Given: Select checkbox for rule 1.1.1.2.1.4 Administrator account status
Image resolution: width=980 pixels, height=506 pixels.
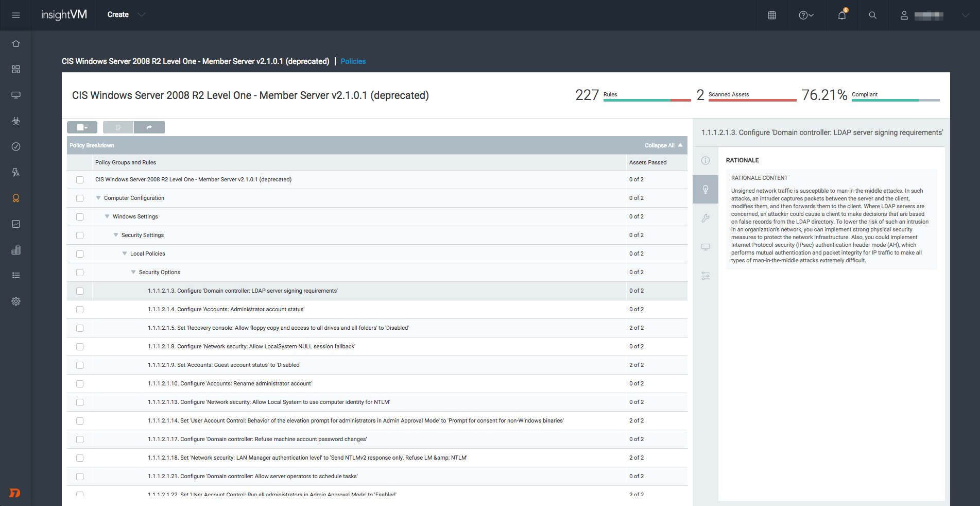Looking at the screenshot, I should click(80, 310).
